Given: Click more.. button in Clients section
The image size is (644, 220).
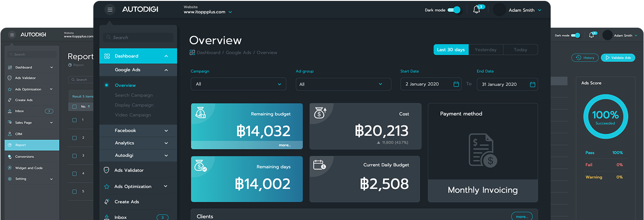Looking at the screenshot, I should pyautogui.click(x=522, y=216).
